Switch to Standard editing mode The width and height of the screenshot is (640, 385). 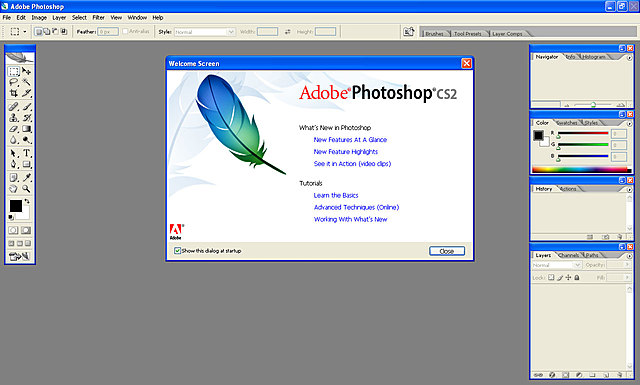tap(13, 230)
